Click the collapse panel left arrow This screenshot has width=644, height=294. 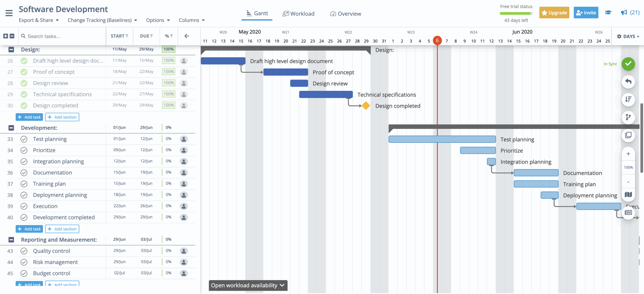(x=187, y=36)
